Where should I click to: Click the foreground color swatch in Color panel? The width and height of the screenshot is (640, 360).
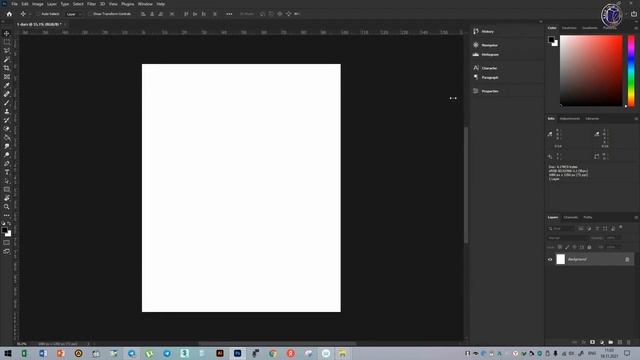coord(551,40)
